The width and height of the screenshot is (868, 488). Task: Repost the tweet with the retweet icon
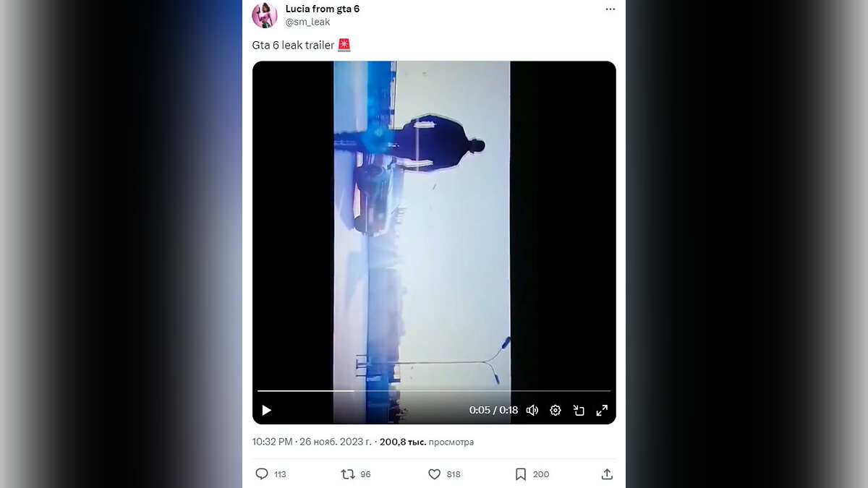click(x=348, y=474)
